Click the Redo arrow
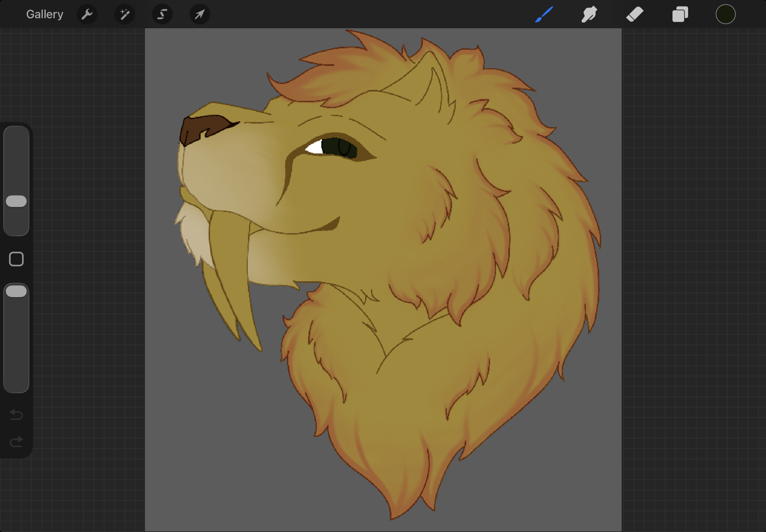 click(x=16, y=442)
